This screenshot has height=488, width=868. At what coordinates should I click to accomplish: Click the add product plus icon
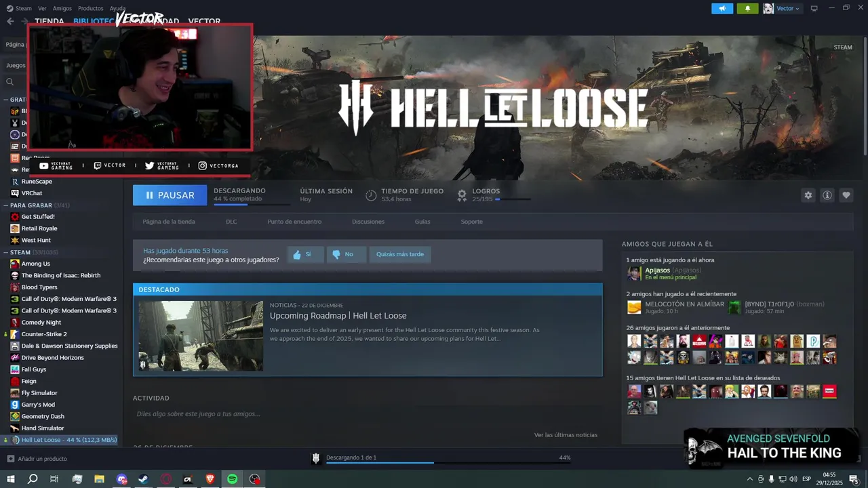pos(10,459)
